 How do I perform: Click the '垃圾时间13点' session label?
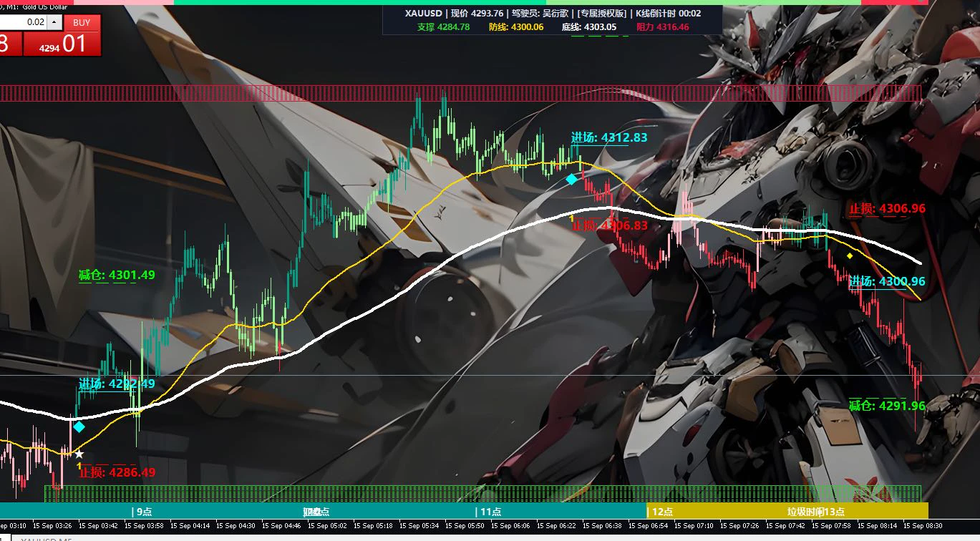click(x=816, y=512)
